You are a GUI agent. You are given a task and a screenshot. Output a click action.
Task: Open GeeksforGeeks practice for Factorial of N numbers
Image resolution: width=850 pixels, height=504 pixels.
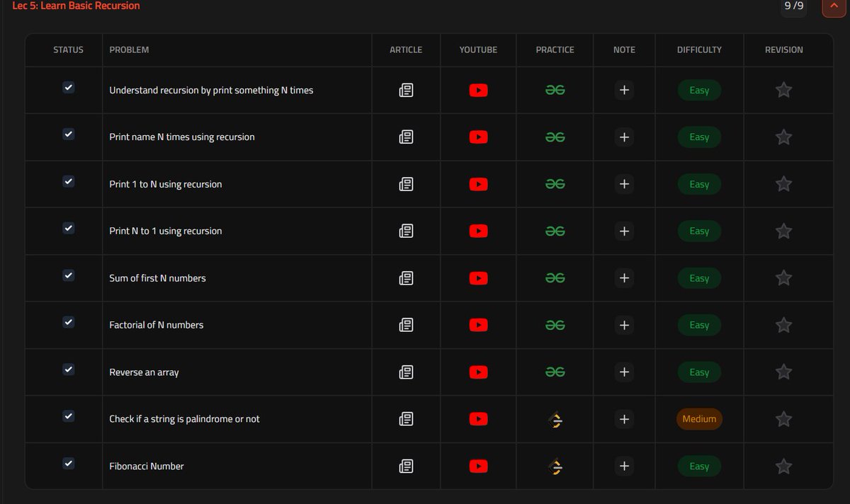pos(555,325)
